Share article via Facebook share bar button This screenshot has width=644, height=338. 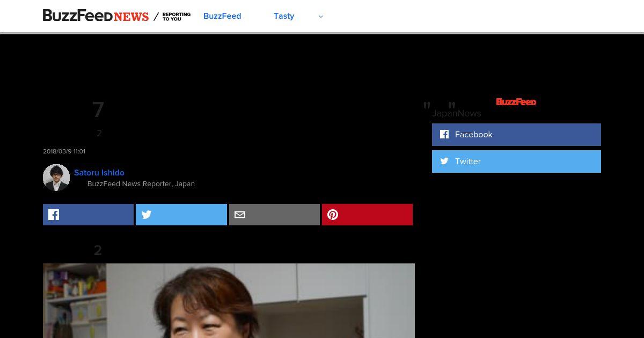[x=88, y=215]
